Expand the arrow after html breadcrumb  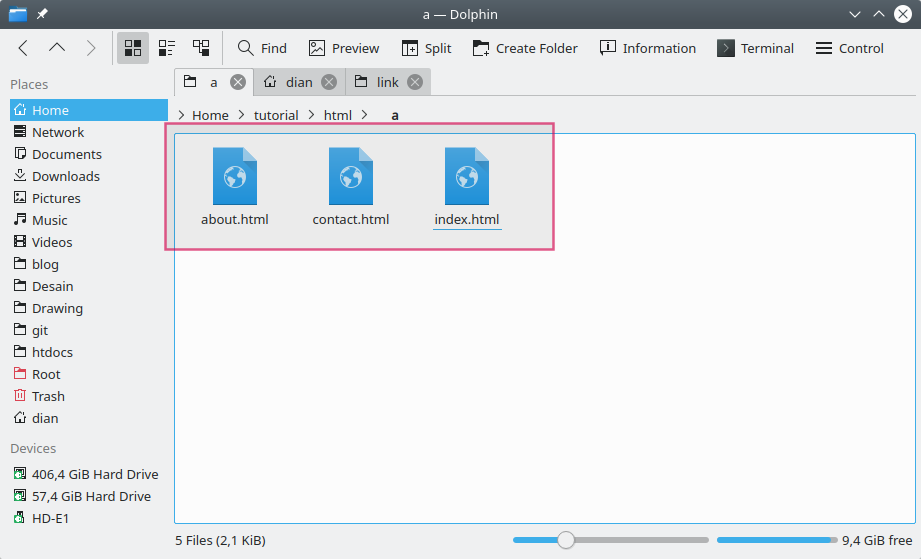[x=365, y=115]
